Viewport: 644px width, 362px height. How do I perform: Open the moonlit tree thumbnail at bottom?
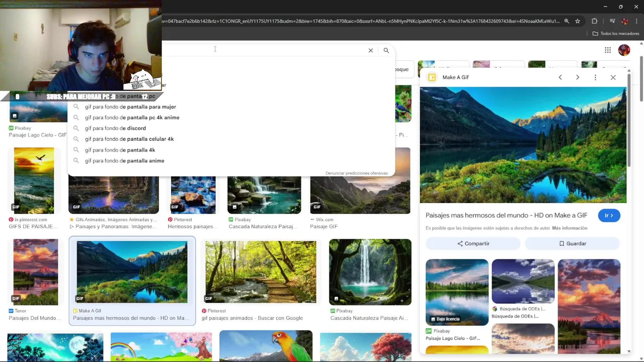point(55,347)
